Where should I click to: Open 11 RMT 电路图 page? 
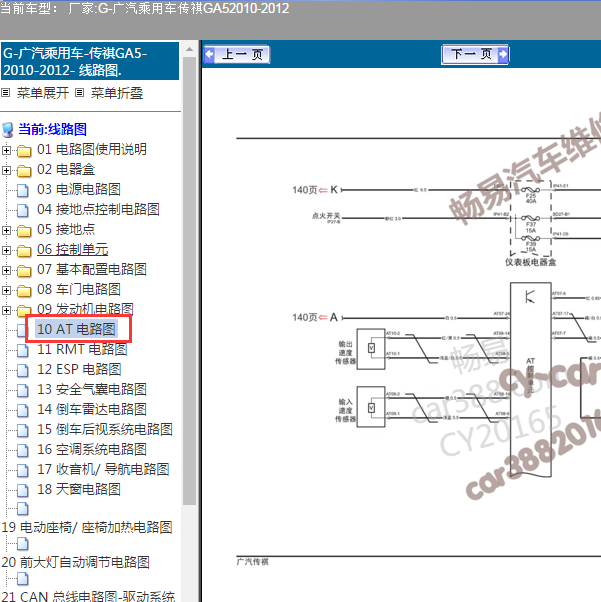(x=82, y=349)
